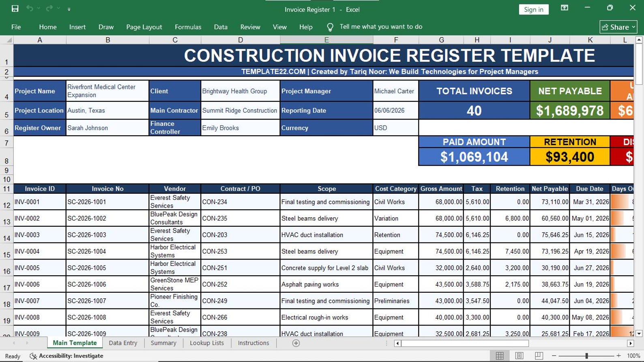Select row 12 header

[x=6, y=202]
